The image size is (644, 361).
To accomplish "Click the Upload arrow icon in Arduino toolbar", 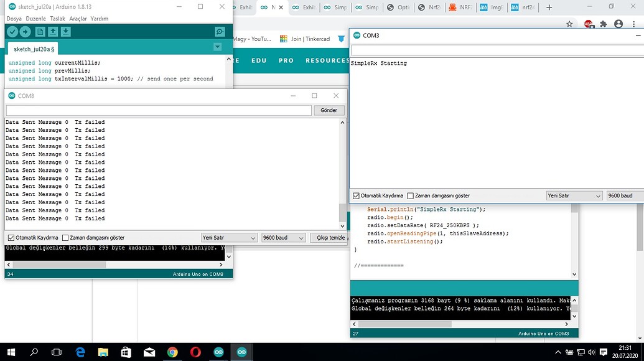I will (x=26, y=32).
